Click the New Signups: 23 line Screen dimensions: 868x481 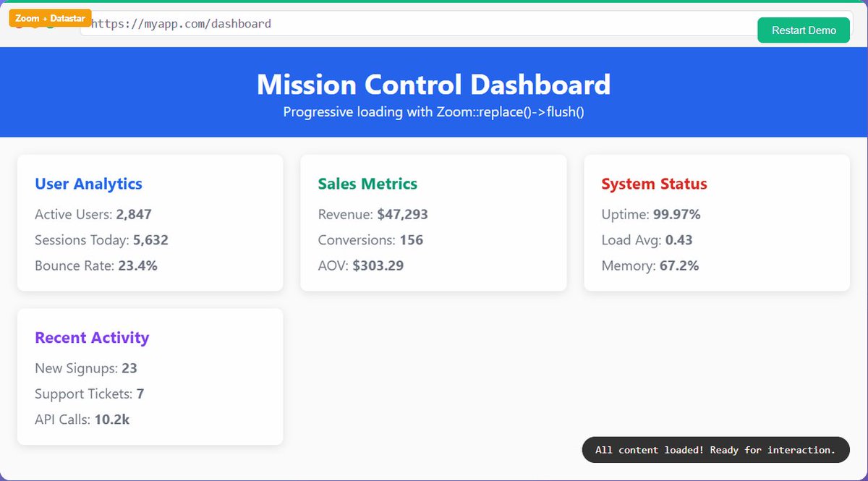(86, 368)
